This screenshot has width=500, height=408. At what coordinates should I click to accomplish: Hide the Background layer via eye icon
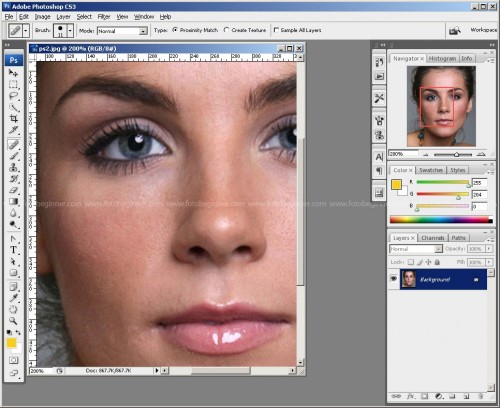point(394,278)
